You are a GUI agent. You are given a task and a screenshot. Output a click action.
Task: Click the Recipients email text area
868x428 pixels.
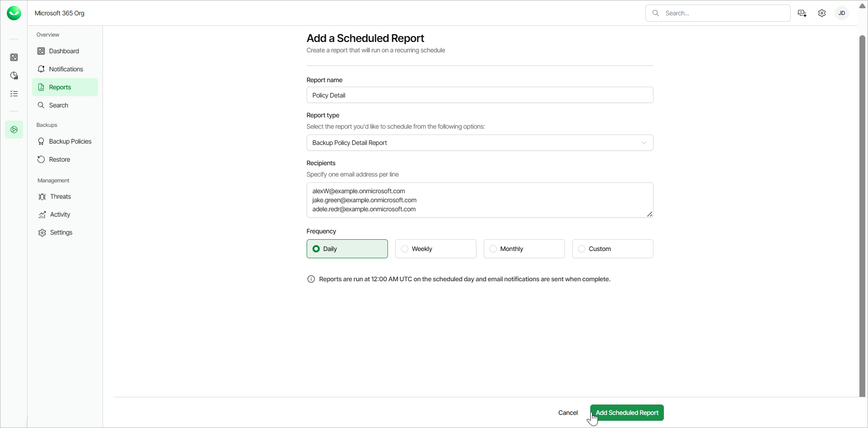[480, 200]
